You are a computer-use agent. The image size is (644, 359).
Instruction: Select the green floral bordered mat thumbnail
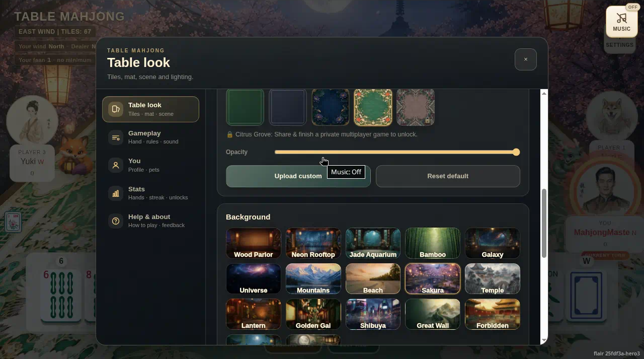coord(373,107)
